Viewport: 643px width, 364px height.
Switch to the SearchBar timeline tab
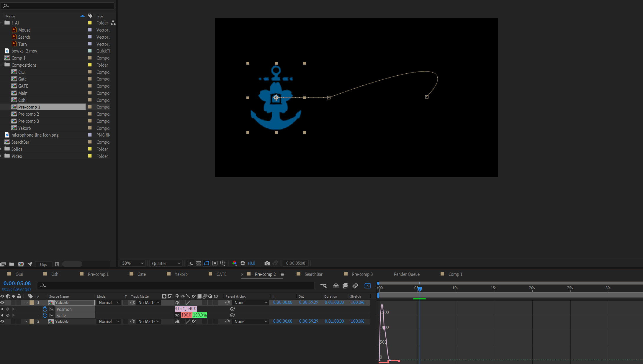(313, 274)
